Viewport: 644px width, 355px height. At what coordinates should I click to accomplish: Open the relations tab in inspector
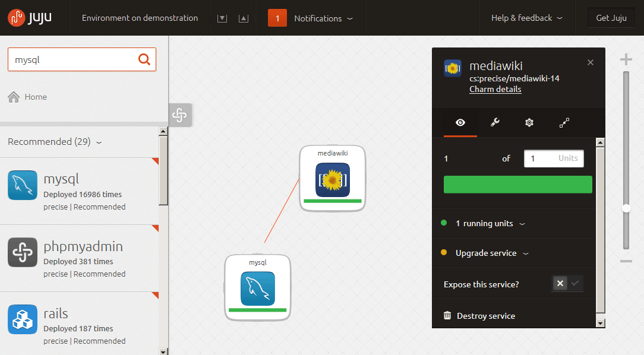pyautogui.click(x=564, y=122)
